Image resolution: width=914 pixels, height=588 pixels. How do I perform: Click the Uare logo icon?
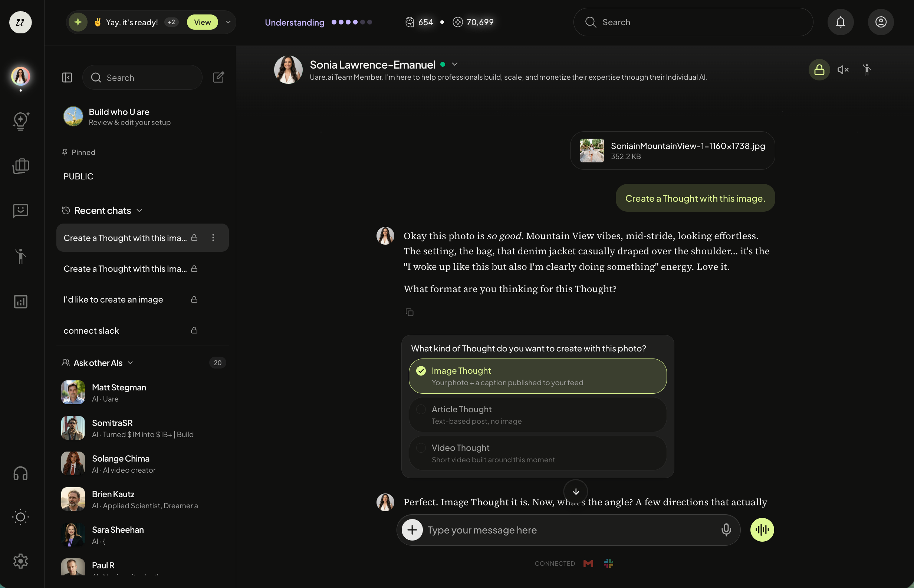(20, 22)
